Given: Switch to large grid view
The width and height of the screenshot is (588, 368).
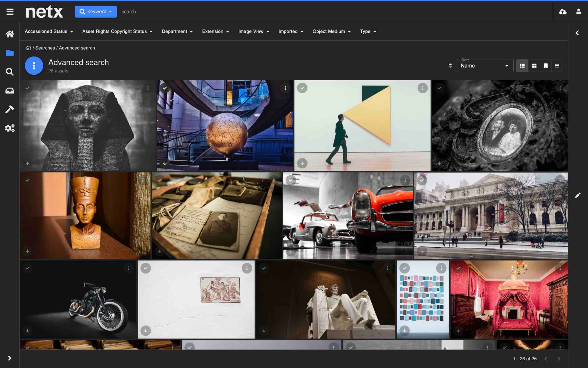Looking at the screenshot, I should (534, 66).
